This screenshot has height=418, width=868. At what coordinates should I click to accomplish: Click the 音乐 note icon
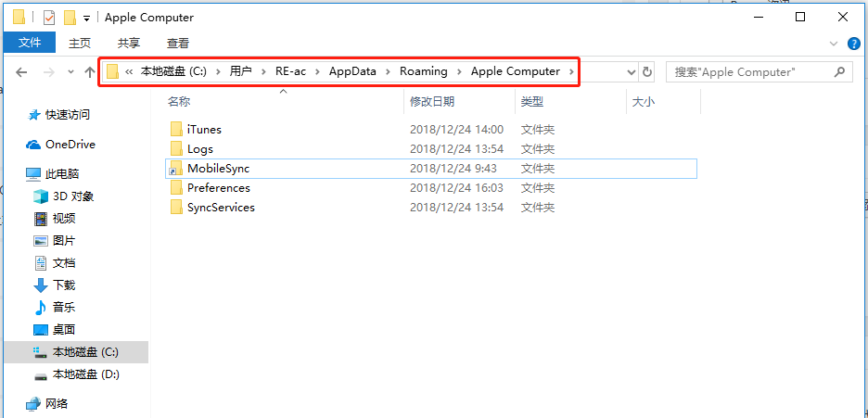coord(41,308)
